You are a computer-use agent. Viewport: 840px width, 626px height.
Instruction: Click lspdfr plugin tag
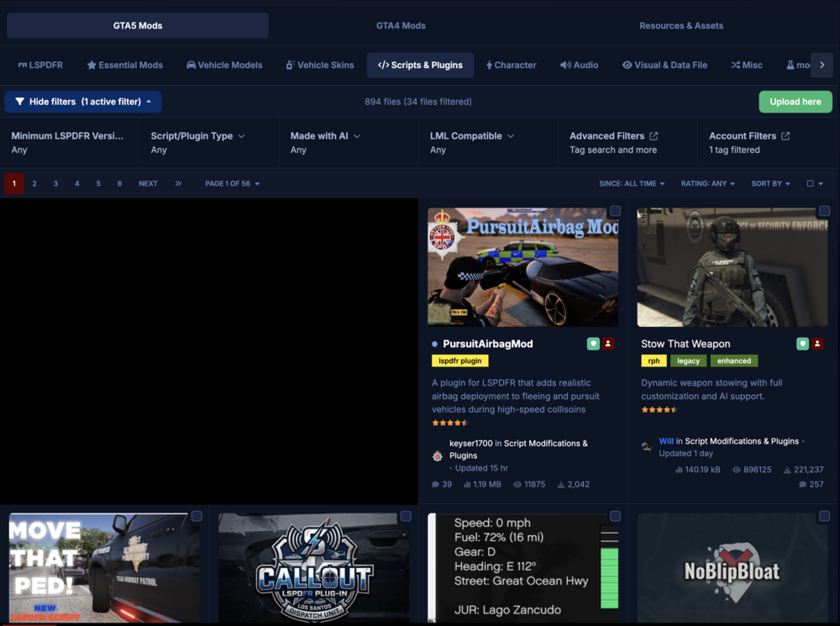pyautogui.click(x=459, y=360)
